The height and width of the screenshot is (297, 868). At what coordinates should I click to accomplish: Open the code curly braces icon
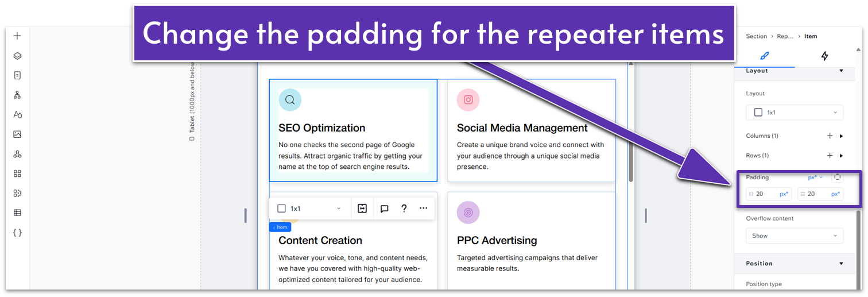[17, 233]
